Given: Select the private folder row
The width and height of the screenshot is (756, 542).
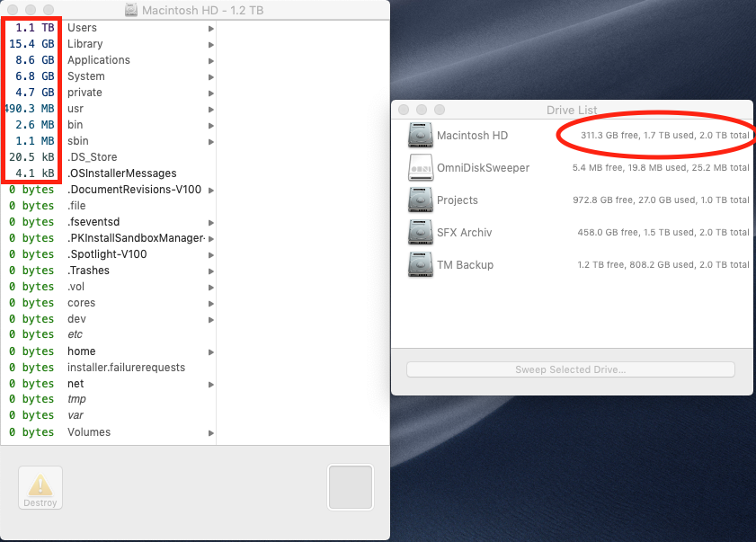Looking at the screenshot, I should coord(109,92).
